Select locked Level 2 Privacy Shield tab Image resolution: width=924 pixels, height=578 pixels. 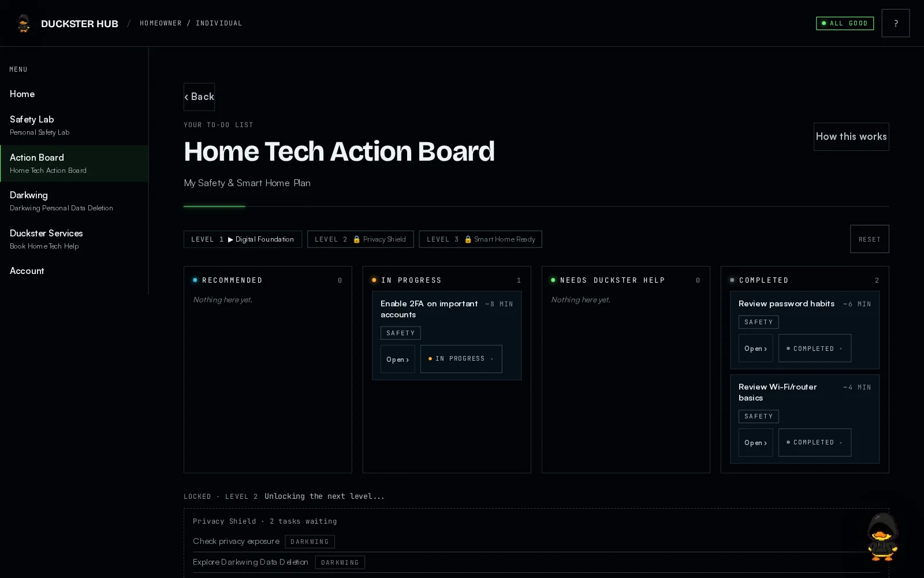pyautogui.click(x=360, y=239)
